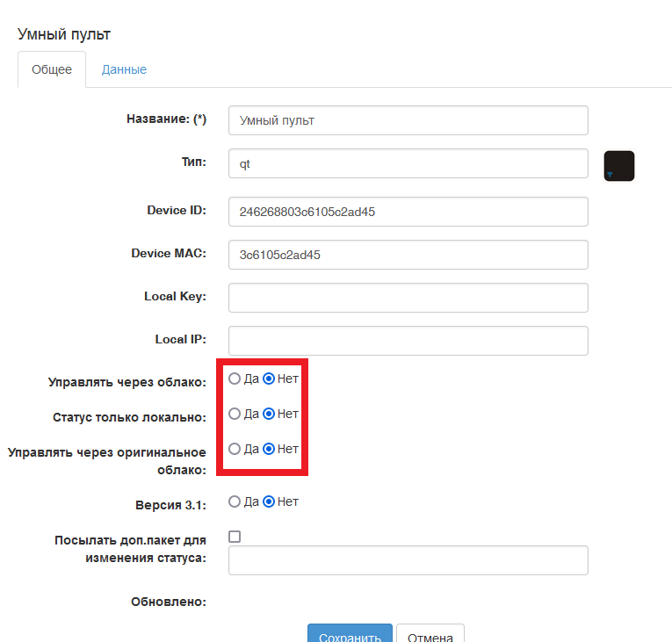Image resolution: width=672 pixels, height=642 pixels.
Task: Select Нет for Управлять через облако
Action: click(x=270, y=379)
